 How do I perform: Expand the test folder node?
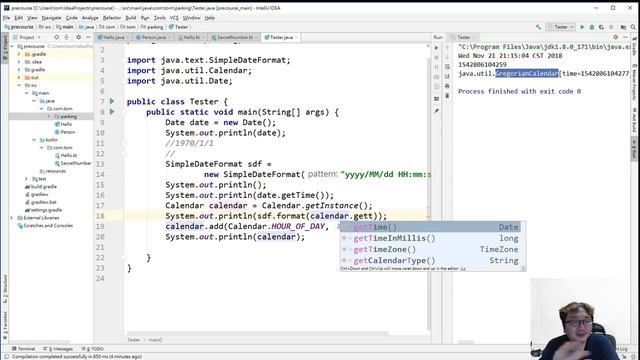point(27,179)
